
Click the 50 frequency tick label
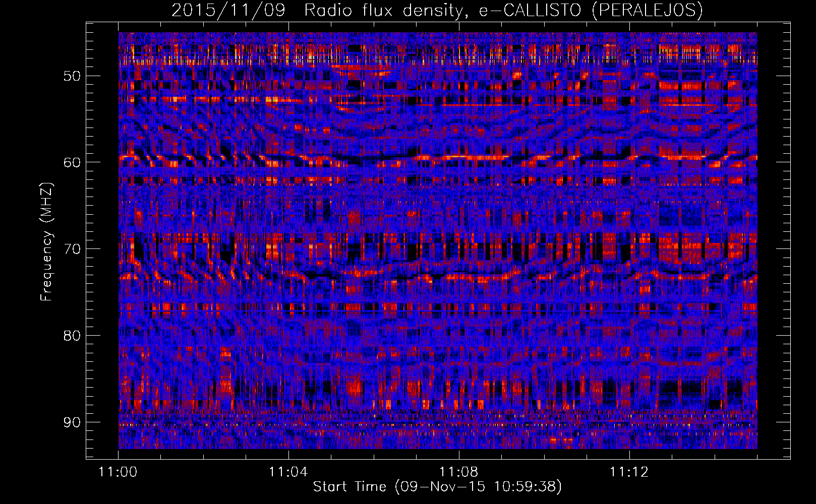pyautogui.click(x=72, y=76)
